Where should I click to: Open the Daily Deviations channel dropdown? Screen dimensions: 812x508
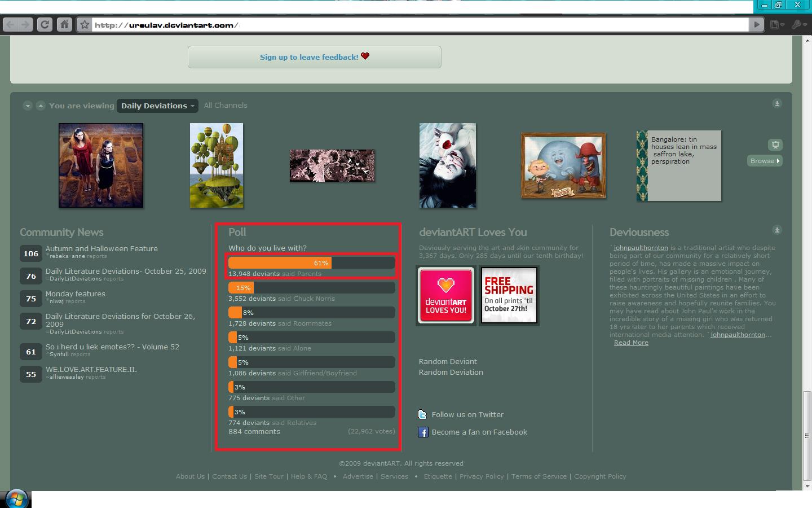157,106
